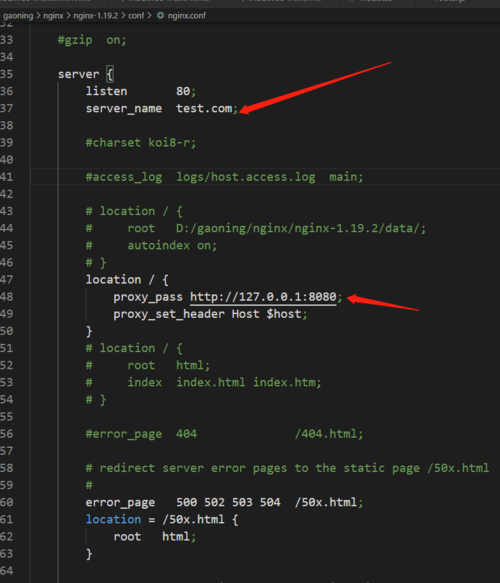Select the conf breadcrumb item
Viewport: 500px width, 583px height.
pos(136,16)
